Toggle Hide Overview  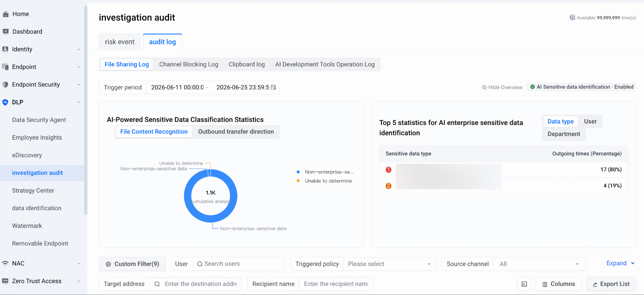coord(502,87)
